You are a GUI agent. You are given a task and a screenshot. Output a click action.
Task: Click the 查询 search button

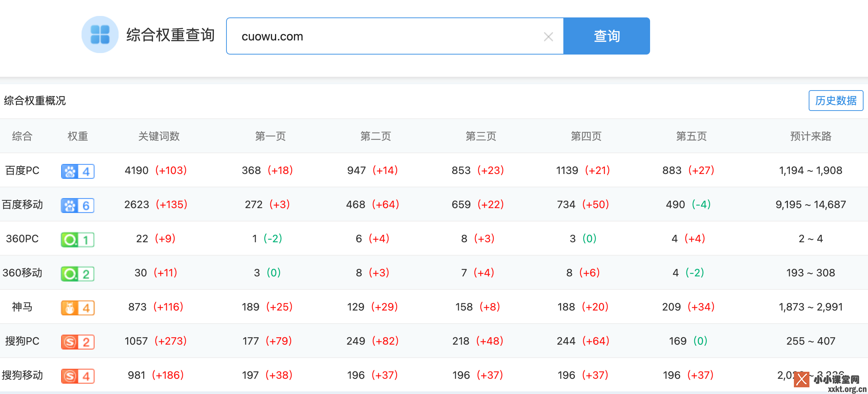pyautogui.click(x=607, y=36)
